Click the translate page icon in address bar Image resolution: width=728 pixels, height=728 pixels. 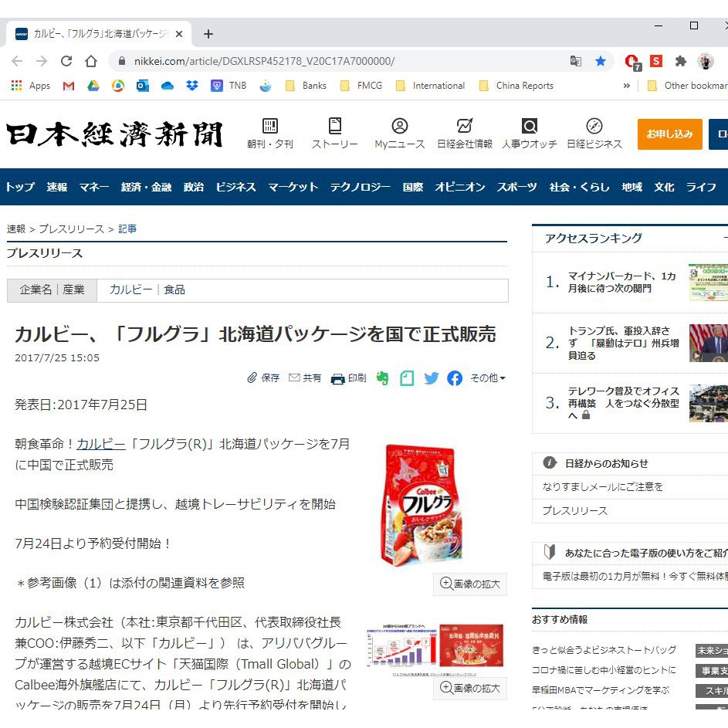tap(576, 61)
